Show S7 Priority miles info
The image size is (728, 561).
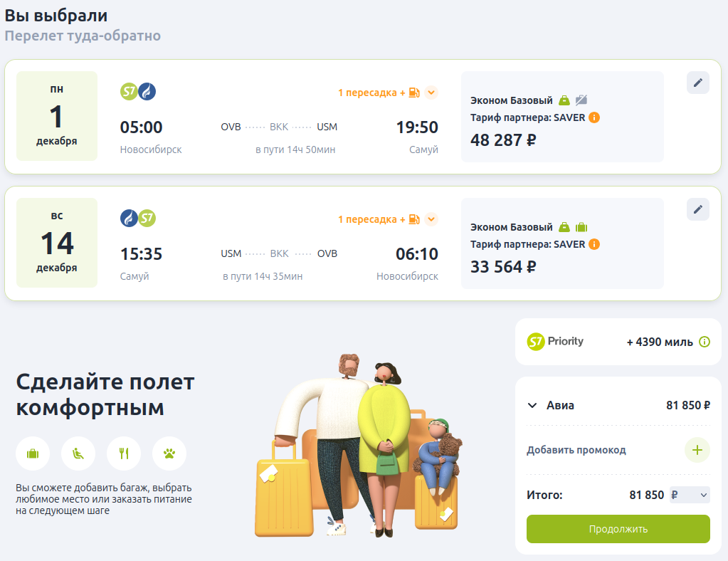point(705,342)
